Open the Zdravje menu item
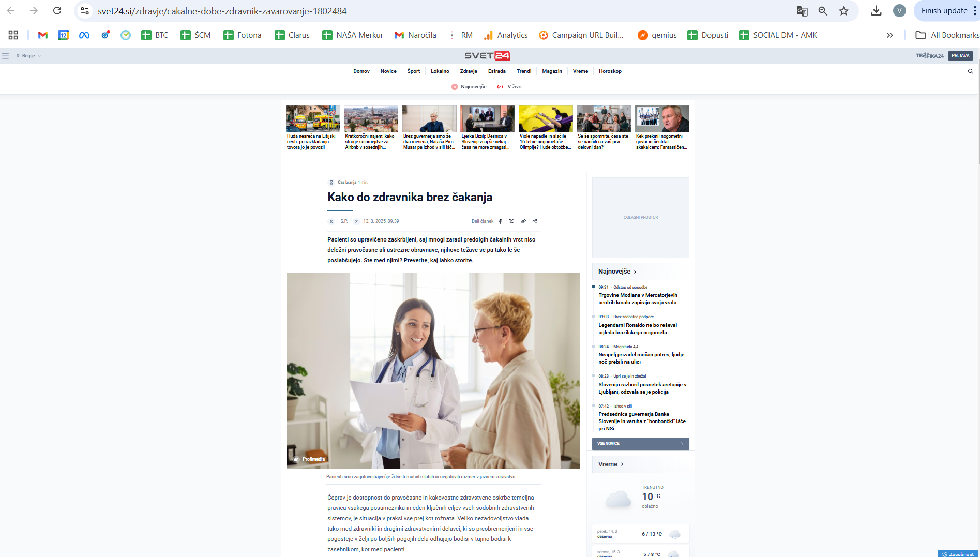Image resolution: width=980 pixels, height=557 pixels. point(469,71)
